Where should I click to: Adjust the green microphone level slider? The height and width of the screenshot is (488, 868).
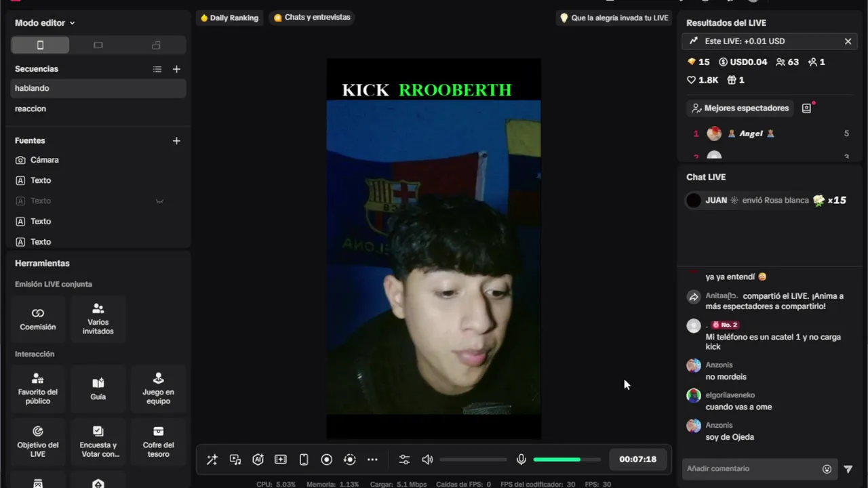point(567,460)
